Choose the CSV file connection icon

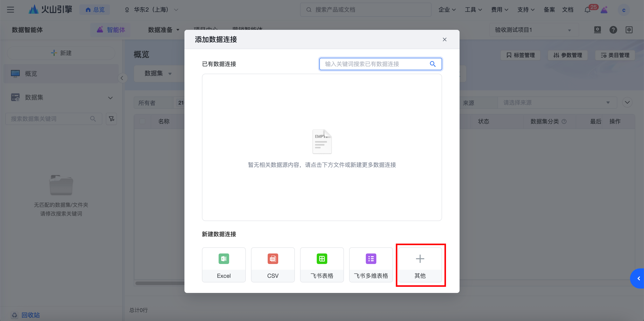[272, 259]
